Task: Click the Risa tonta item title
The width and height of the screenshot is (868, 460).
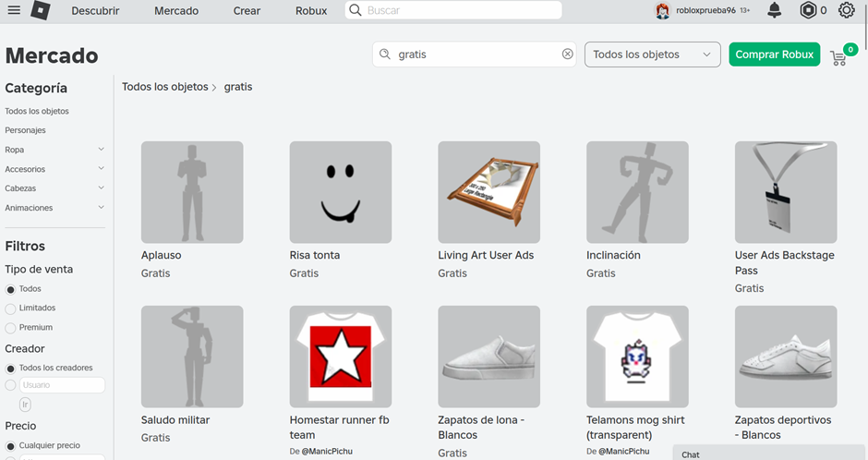Action: coord(315,255)
